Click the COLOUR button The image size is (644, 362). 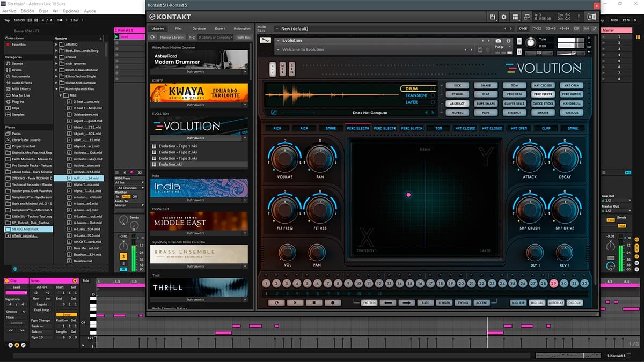[574, 303]
